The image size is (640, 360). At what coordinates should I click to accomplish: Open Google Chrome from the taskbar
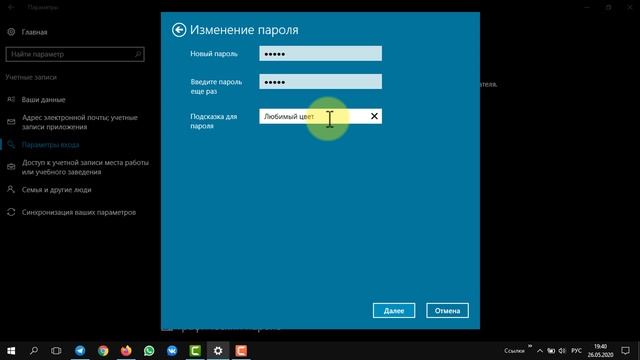pyautogui.click(x=103, y=351)
